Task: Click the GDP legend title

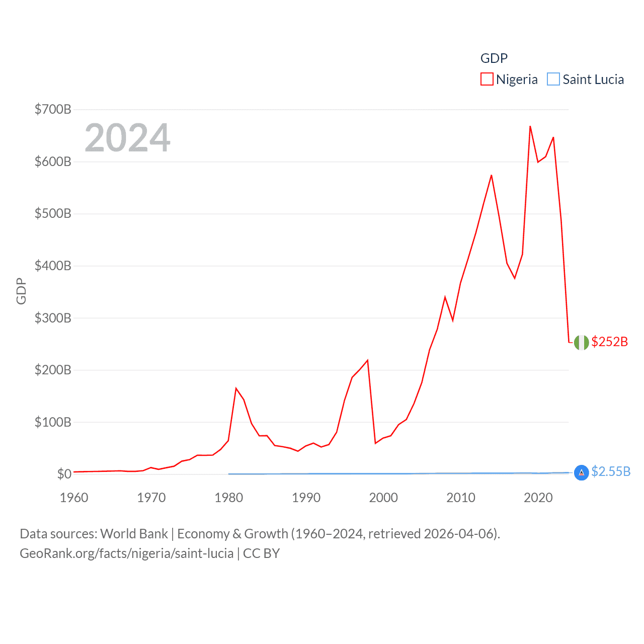Action: pyautogui.click(x=494, y=58)
